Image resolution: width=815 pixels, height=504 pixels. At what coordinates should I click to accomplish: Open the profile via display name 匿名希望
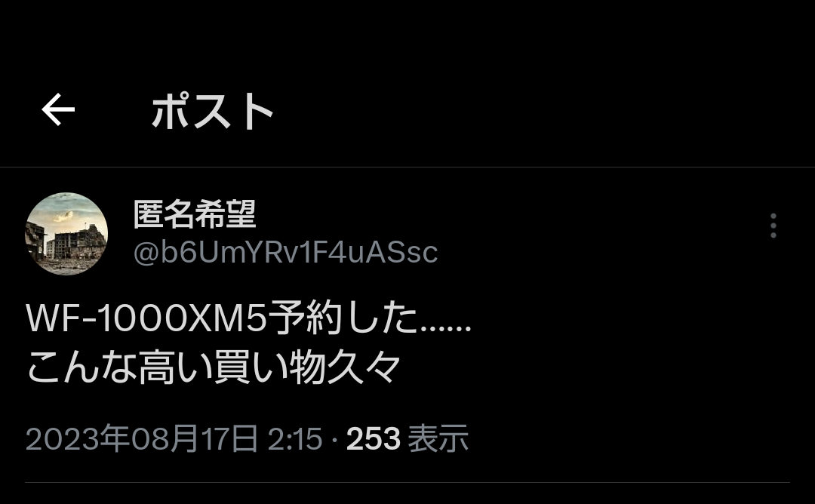[x=195, y=214]
